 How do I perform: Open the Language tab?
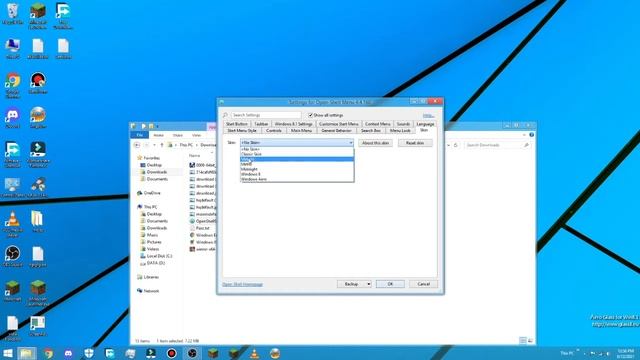click(x=425, y=124)
